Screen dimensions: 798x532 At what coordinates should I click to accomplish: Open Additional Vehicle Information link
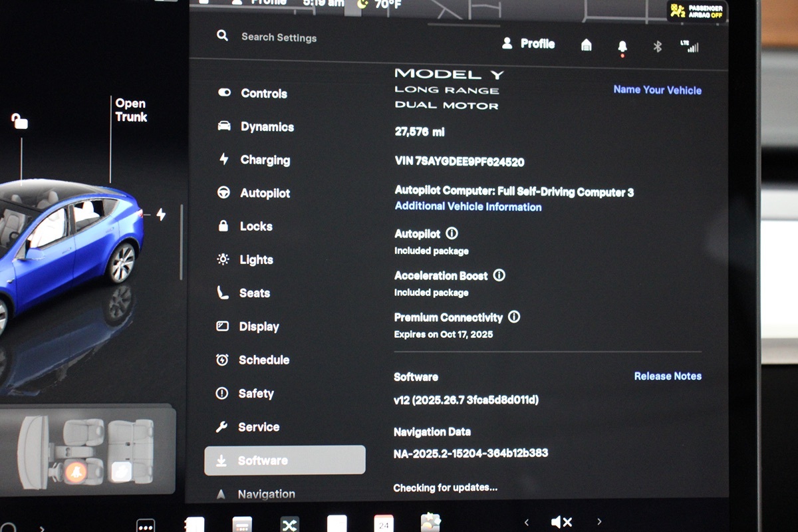468,207
